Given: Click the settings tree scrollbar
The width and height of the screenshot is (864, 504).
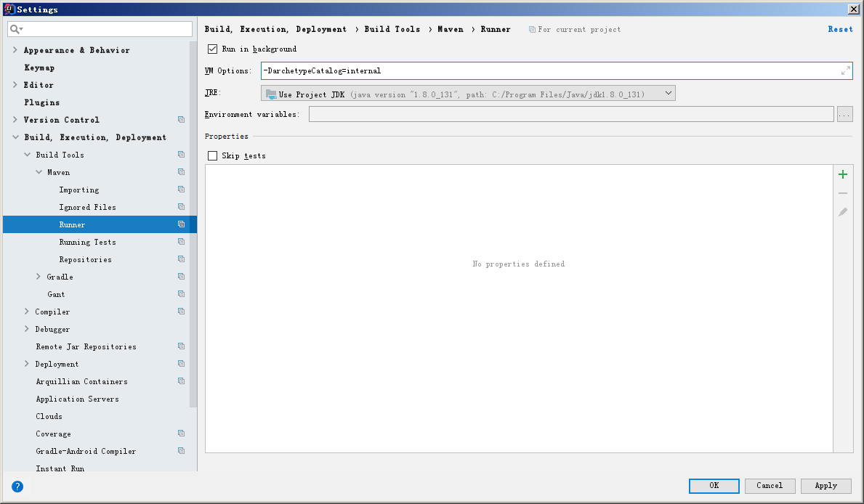Looking at the screenshot, I should point(193,224).
